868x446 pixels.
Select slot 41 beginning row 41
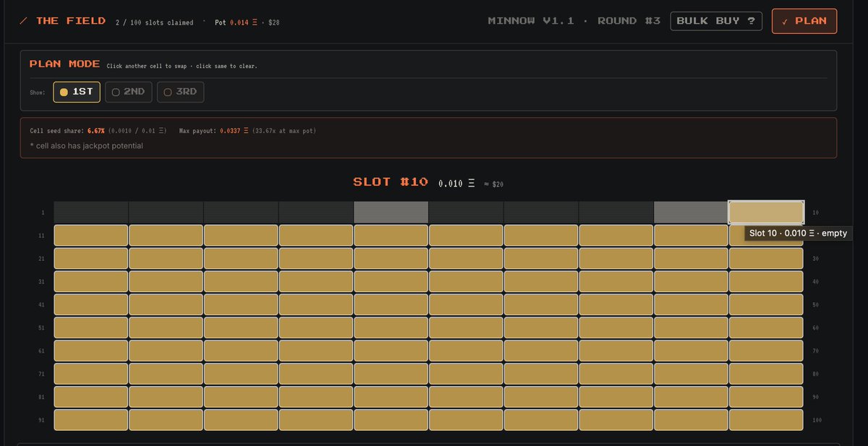(91, 305)
